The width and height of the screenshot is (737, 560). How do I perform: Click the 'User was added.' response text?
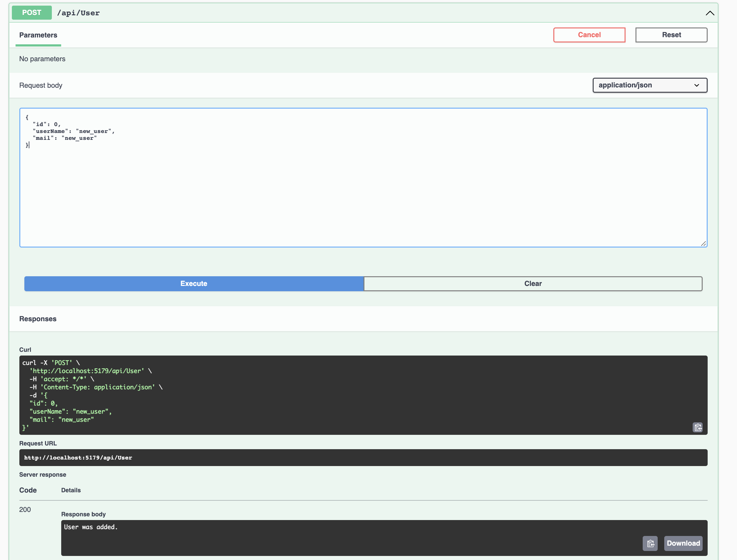click(91, 527)
